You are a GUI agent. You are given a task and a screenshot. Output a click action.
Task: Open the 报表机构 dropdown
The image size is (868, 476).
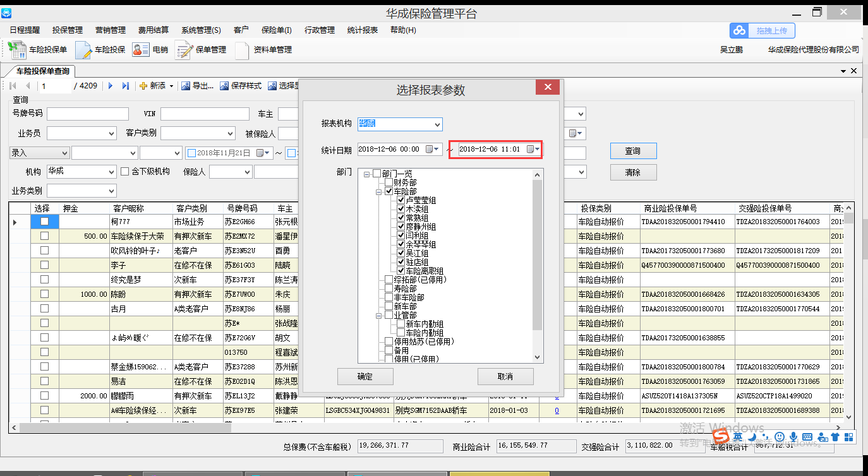pyautogui.click(x=438, y=124)
